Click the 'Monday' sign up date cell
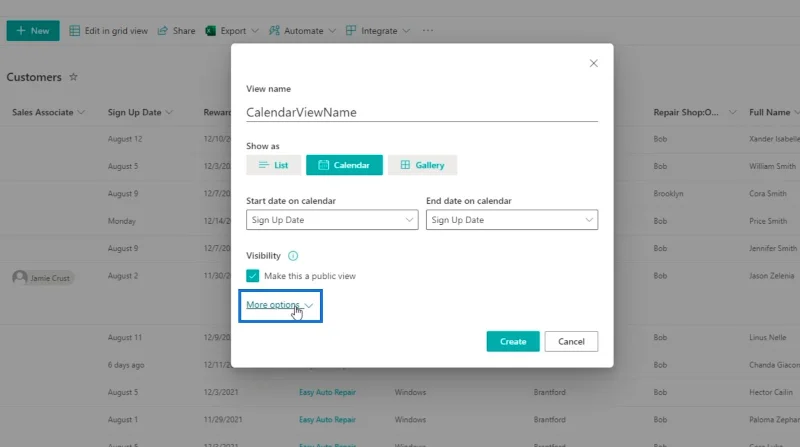The height and width of the screenshot is (447, 800). click(121, 221)
